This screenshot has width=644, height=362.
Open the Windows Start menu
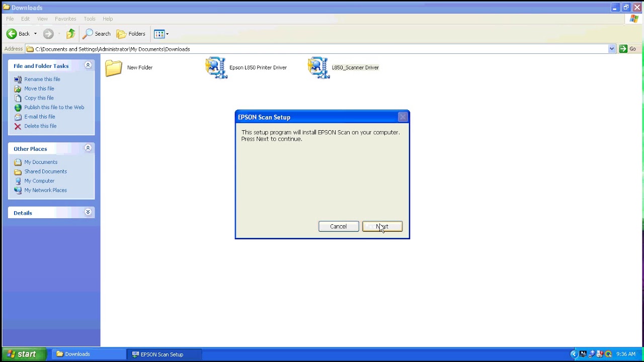click(x=24, y=354)
